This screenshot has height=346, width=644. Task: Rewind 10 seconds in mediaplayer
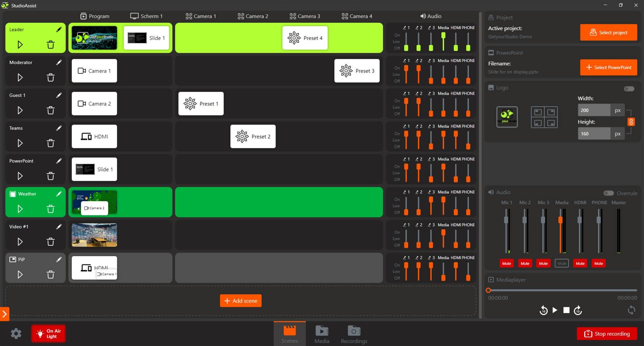pyautogui.click(x=543, y=310)
